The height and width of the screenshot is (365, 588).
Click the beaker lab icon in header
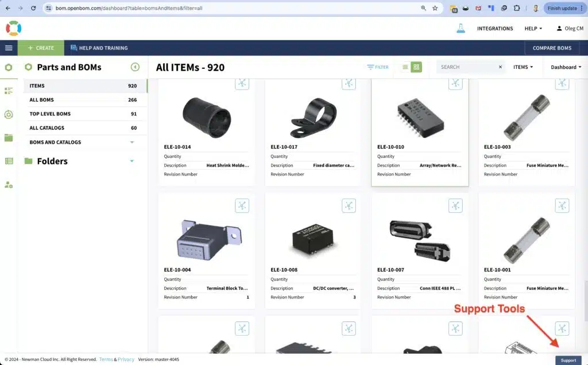(461, 29)
